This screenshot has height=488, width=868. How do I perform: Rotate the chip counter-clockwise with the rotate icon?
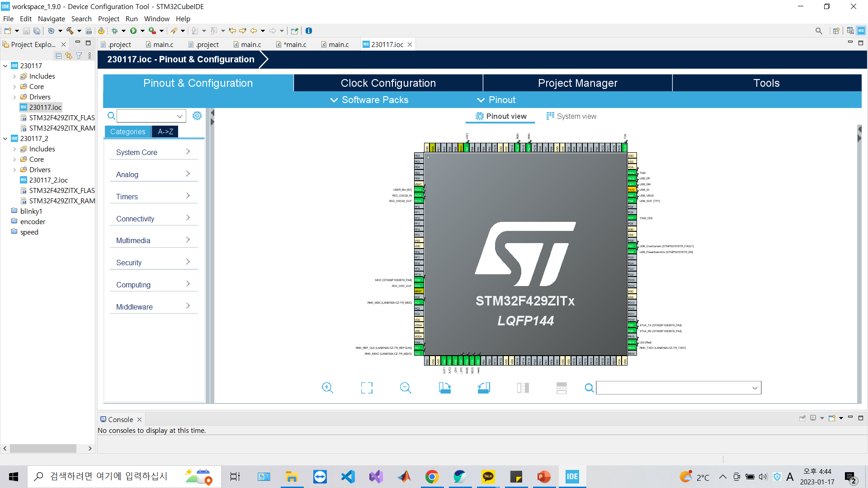pos(484,388)
